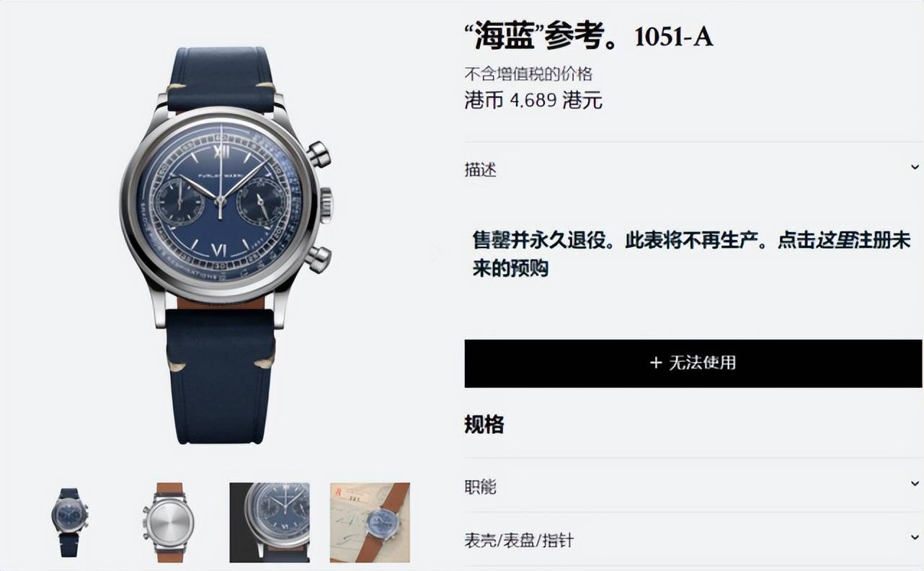Click the 规格 heading
This screenshot has height=571, width=924.
[484, 425]
